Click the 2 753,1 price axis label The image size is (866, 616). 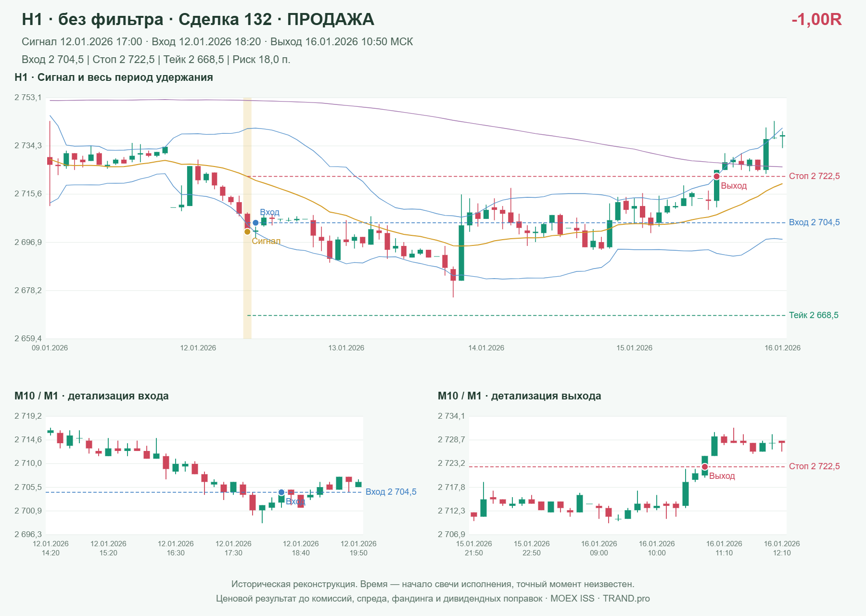pos(28,98)
